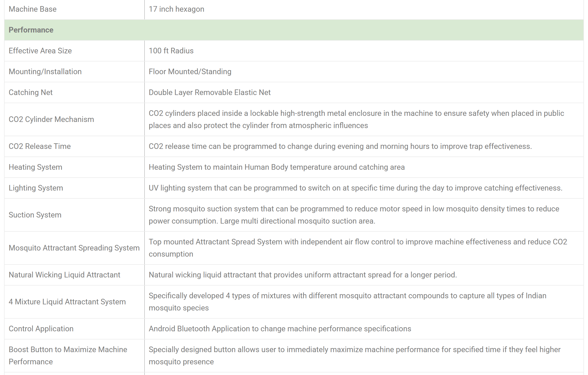Click the Machine Base row label
The width and height of the screenshot is (588, 375).
click(x=33, y=9)
